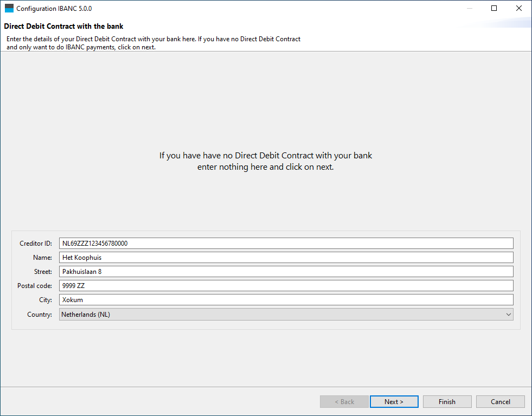Click the centered no-contract instruction message

[266, 161]
